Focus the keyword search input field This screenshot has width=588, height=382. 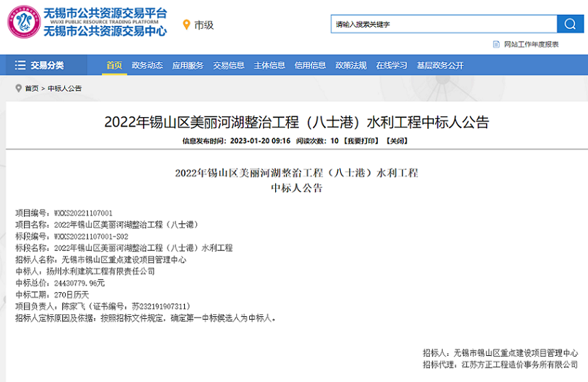coord(443,25)
